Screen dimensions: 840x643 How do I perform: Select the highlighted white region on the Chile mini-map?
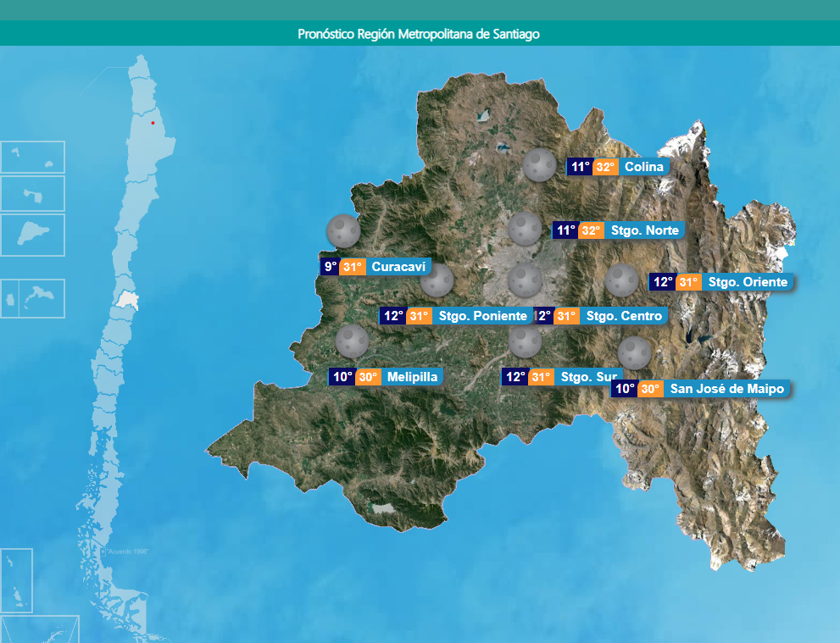127,300
